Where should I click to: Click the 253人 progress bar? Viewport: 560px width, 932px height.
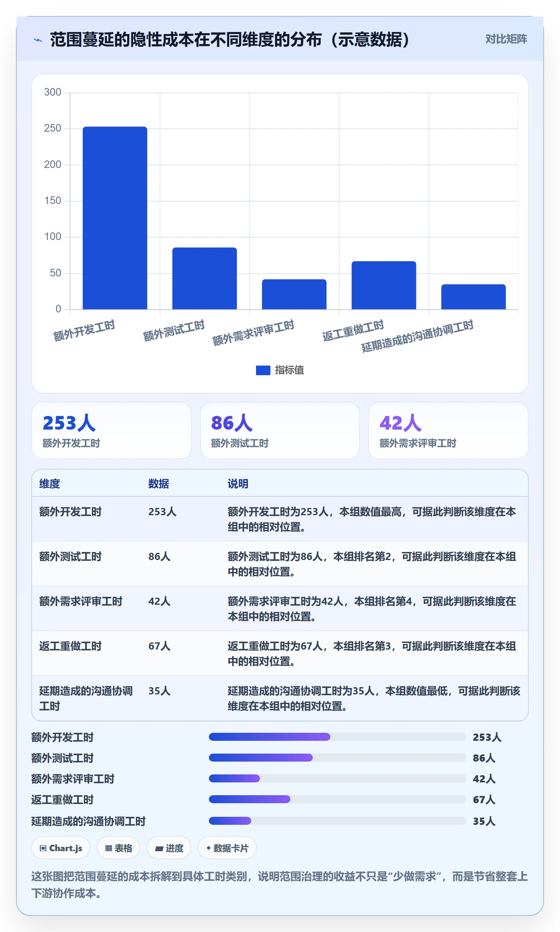(x=337, y=737)
